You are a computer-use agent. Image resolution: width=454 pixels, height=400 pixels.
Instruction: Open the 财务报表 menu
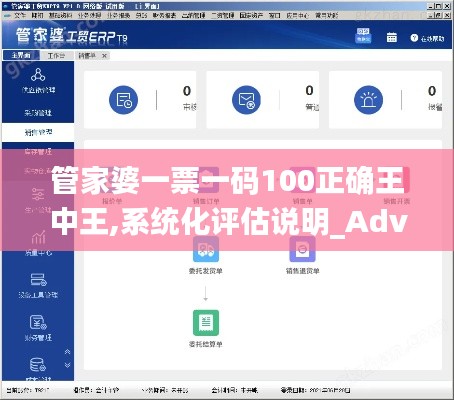(x=164, y=15)
